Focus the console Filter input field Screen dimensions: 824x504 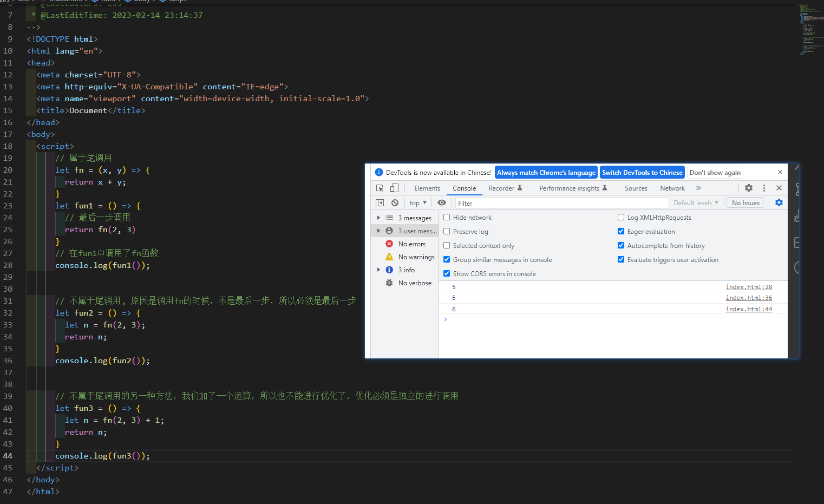click(x=562, y=203)
